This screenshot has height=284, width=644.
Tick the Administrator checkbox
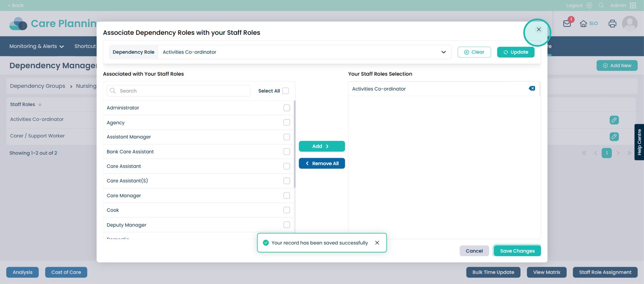point(287,108)
